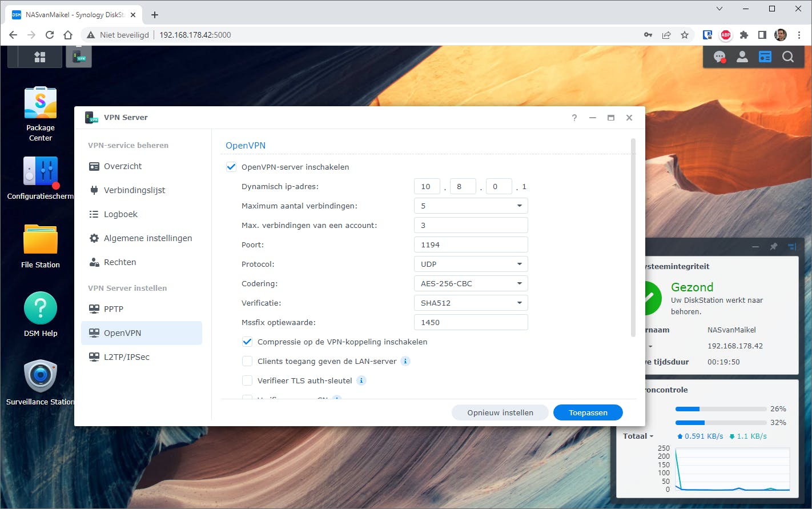Open the Chrome profile avatar
Viewport: 812px width, 509px height.
tap(781, 35)
